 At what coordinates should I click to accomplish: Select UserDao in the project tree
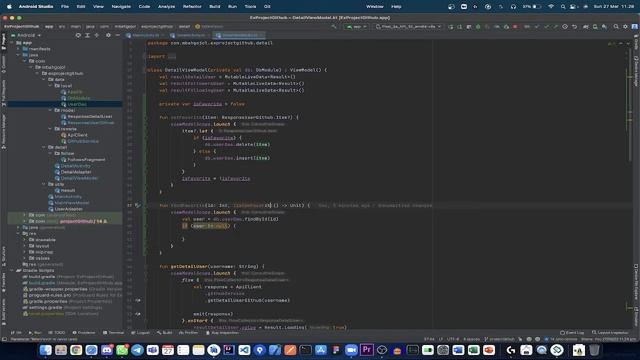coord(77,104)
